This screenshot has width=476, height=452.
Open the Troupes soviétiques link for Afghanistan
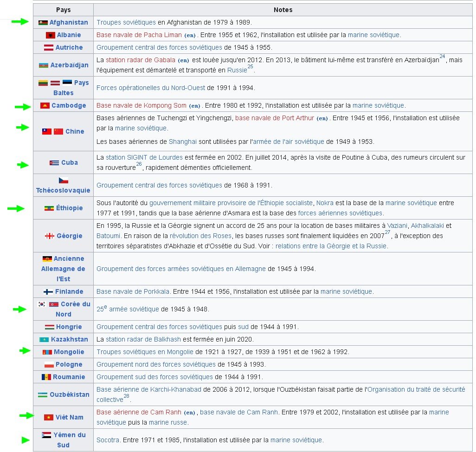pyautogui.click(x=126, y=22)
